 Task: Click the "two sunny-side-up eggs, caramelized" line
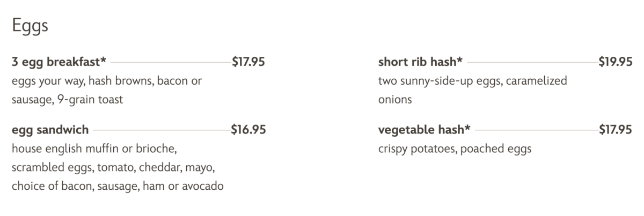point(472,81)
